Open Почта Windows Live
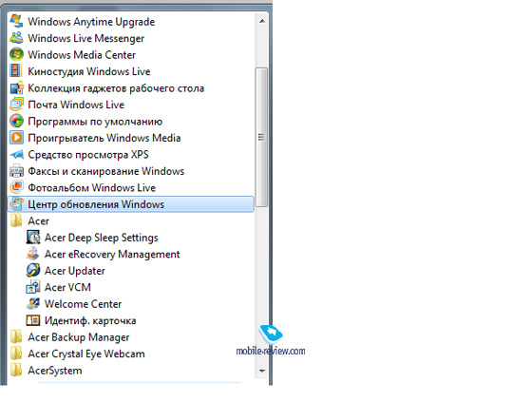The width and height of the screenshot is (532, 402). coord(131,105)
